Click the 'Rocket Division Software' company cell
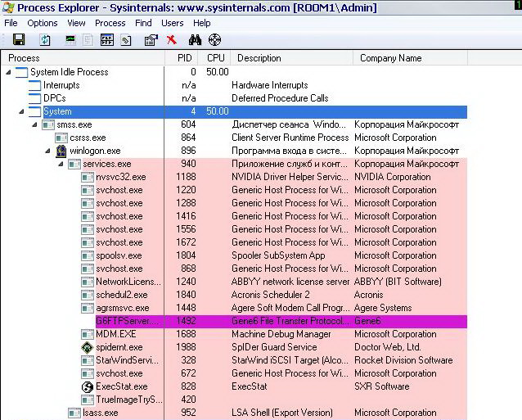 tap(403, 360)
